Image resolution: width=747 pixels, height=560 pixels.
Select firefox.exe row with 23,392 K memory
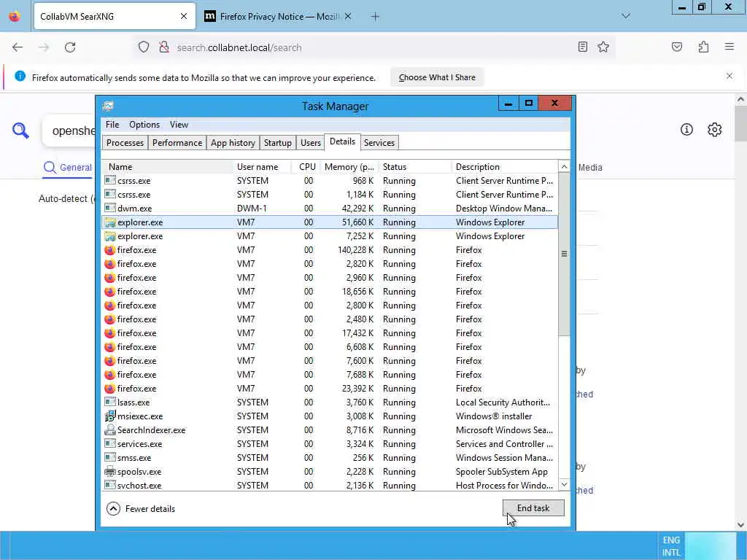click(330, 389)
